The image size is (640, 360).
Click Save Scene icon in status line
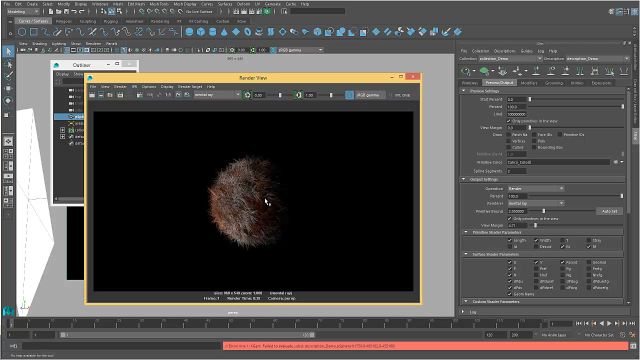pyautogui.click(x=67, y=11)
